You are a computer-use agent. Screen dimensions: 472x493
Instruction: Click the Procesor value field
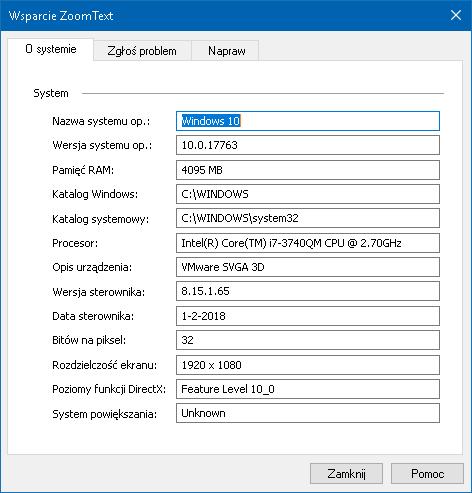[308, 243]
